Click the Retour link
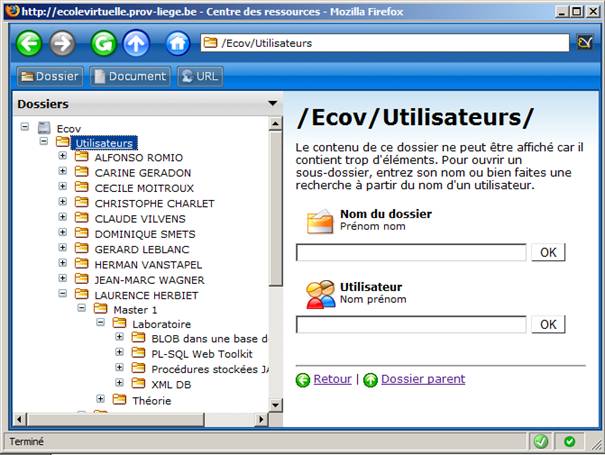This screenshot has width=605, height=455. [x=332, y=379]
